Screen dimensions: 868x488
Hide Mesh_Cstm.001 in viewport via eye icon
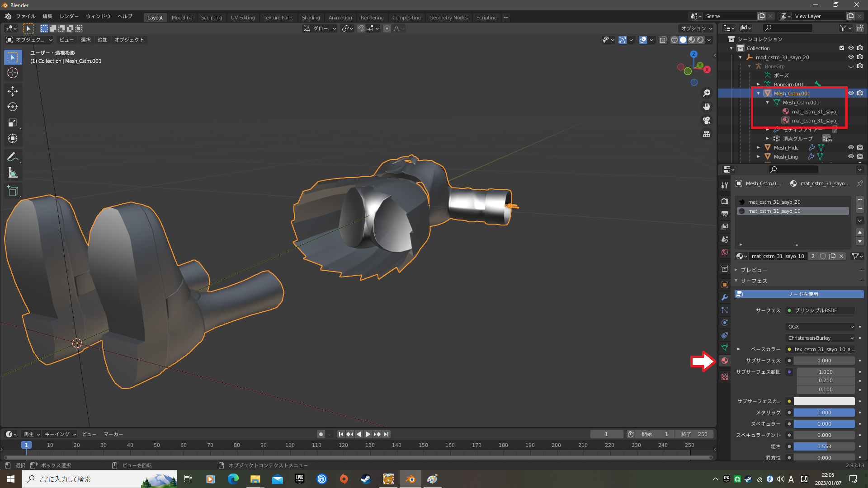coord(851,93)
